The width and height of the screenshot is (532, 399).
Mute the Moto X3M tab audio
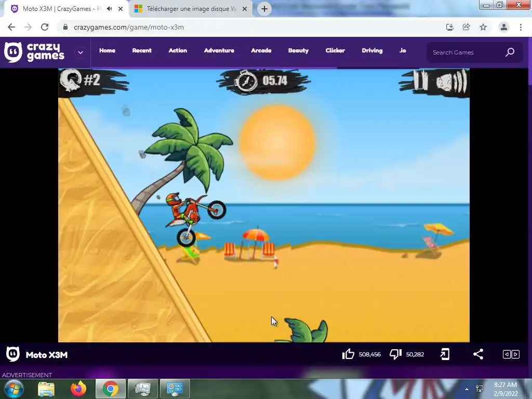[109, 9]
